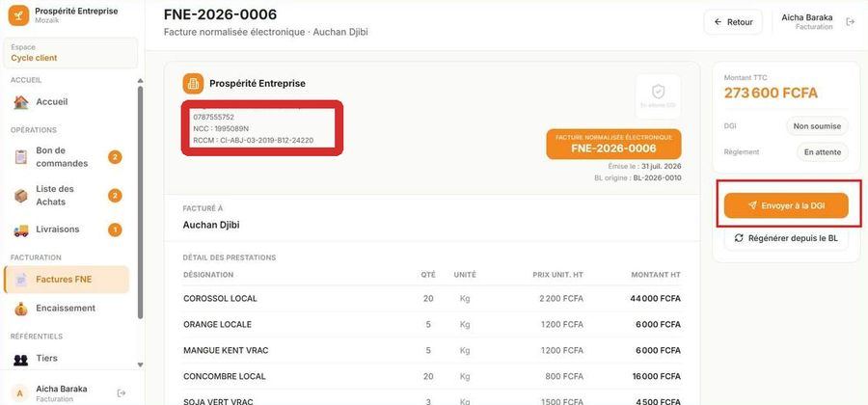Click the 16 000 FCFA amount

[657, 377]
